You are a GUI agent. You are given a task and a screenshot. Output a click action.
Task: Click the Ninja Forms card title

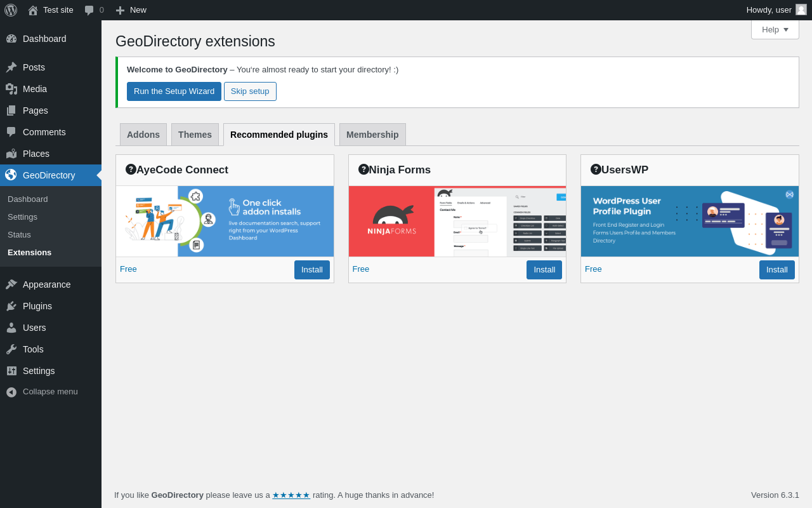click(400, 170)
